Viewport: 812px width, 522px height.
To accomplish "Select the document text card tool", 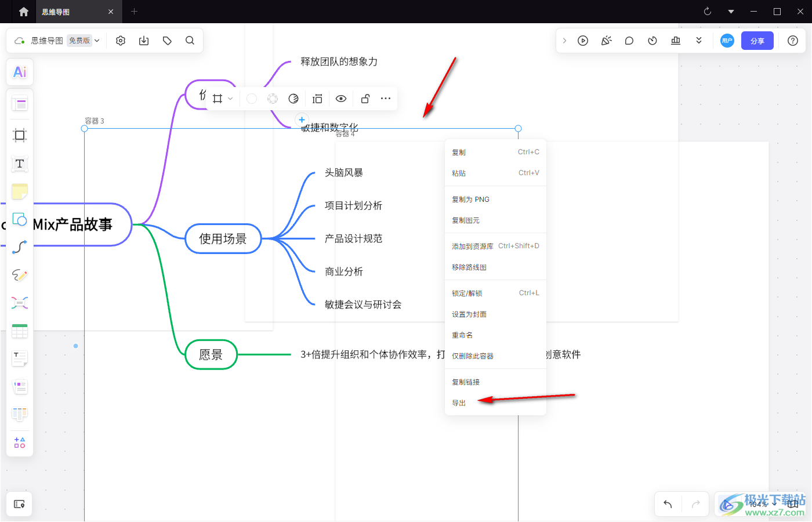I will tap(20, 358).
